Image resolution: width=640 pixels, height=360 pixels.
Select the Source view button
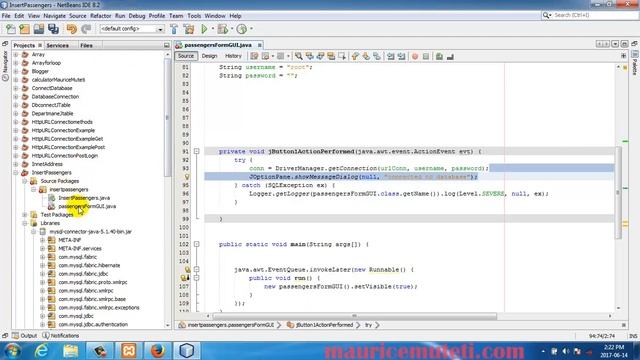[x=186, y=56]
